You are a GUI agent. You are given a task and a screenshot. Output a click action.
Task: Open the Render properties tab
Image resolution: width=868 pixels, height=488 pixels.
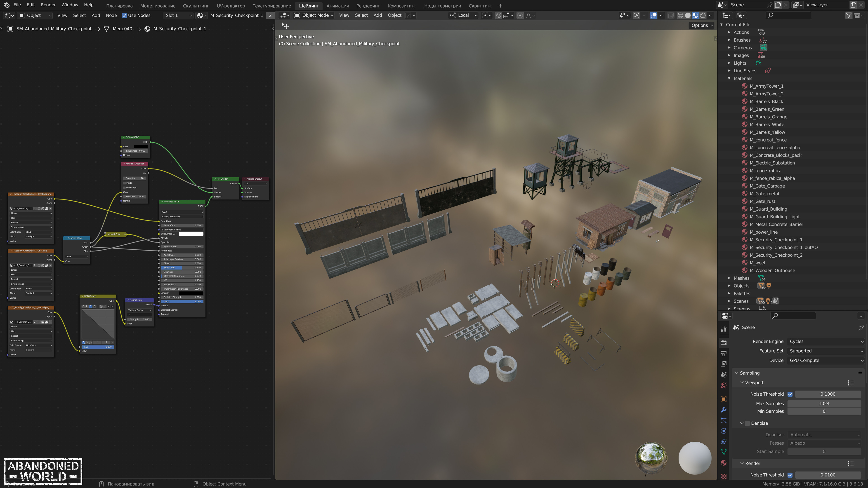tap(723, 343)
